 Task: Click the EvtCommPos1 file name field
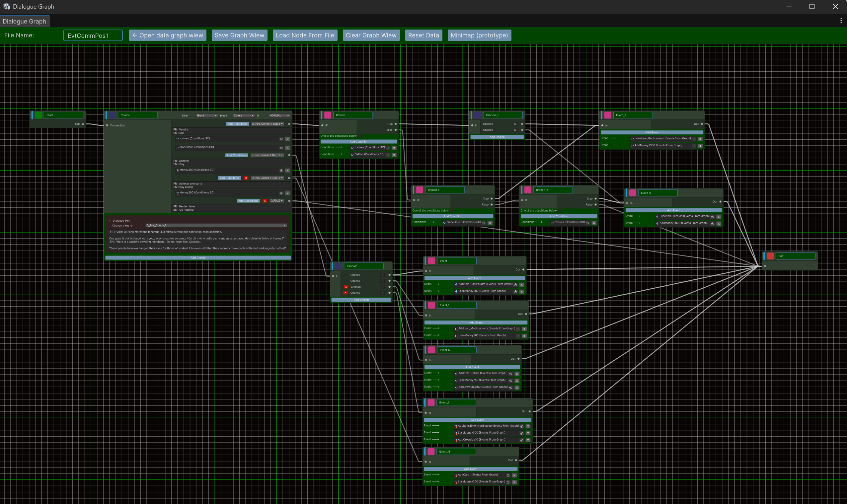pyautogui.click(x=93, y=35)
